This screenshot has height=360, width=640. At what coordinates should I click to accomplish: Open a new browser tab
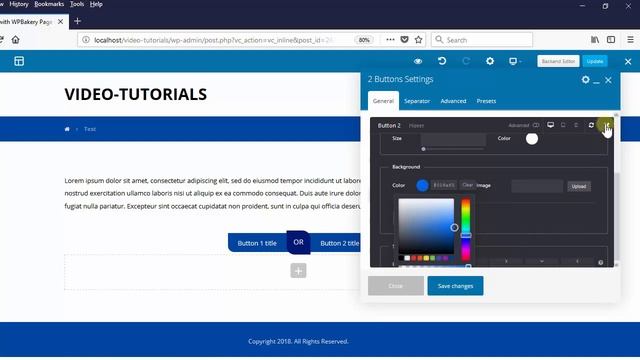[x=78, y=21]
